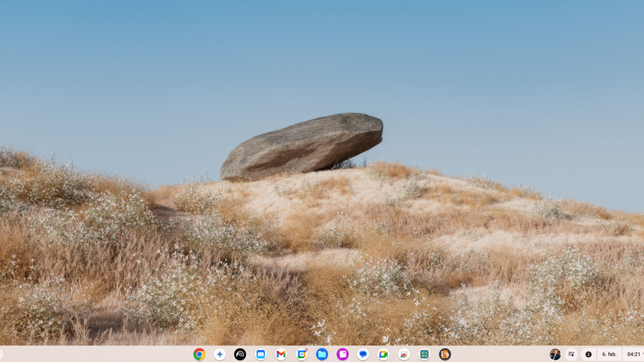Launch Gmail from the shelf
The width and height of the screenshot is (644, 362).
[281, 354]
